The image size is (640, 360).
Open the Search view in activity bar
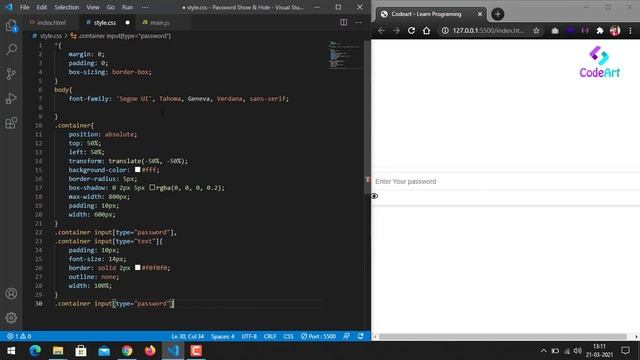pos(11,49)
